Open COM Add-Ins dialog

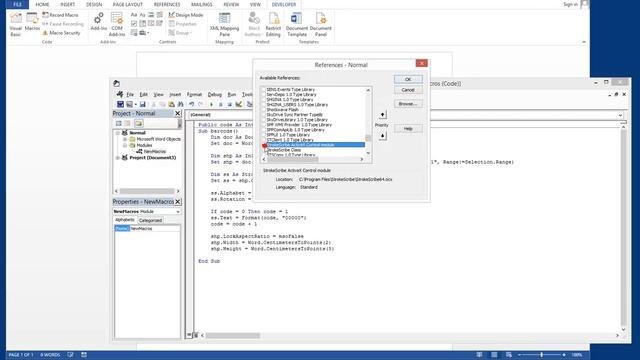tap(117, 24)
